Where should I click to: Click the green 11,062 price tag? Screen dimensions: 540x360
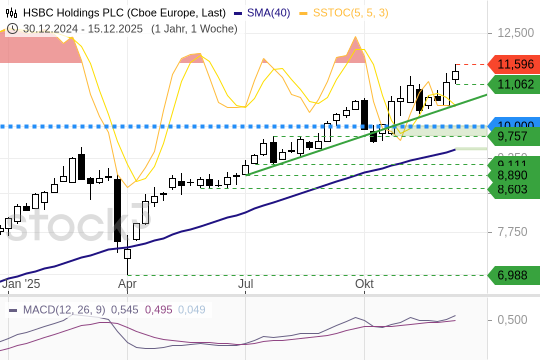pos(514,84)
